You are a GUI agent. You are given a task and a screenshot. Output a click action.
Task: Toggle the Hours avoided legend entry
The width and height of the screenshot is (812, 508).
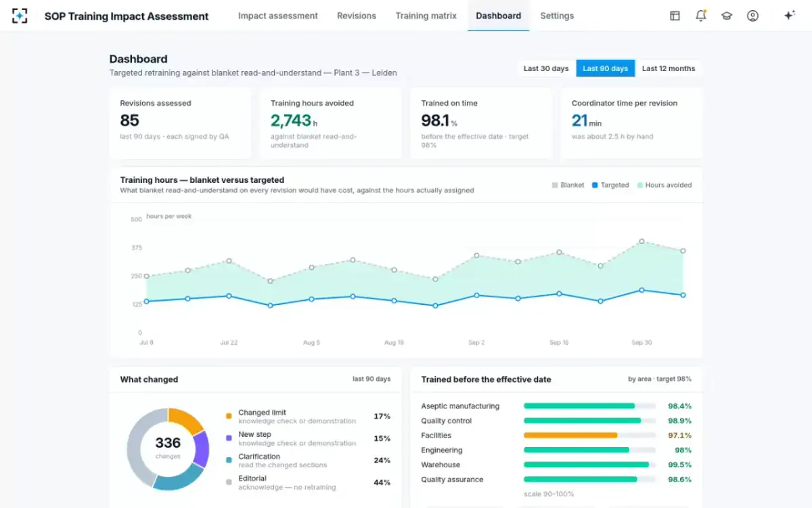coord(664,185)
